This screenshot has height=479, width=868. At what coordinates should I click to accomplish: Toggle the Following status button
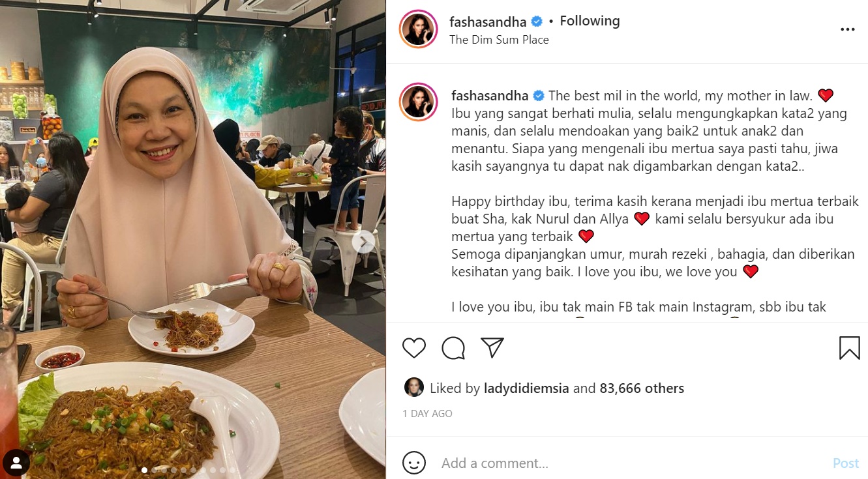coord(590,21)
